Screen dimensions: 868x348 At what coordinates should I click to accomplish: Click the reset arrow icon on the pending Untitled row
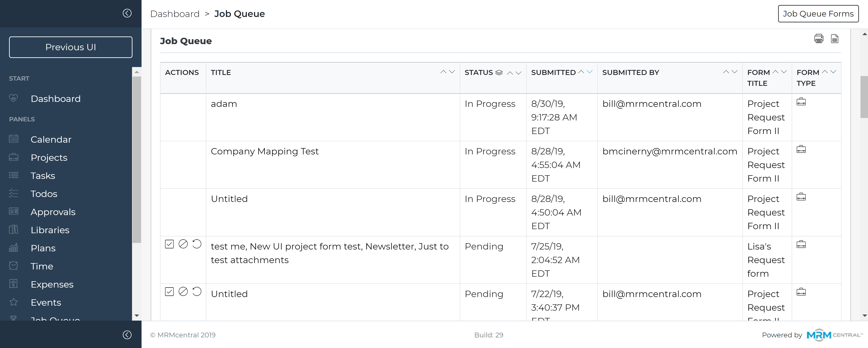197,291
